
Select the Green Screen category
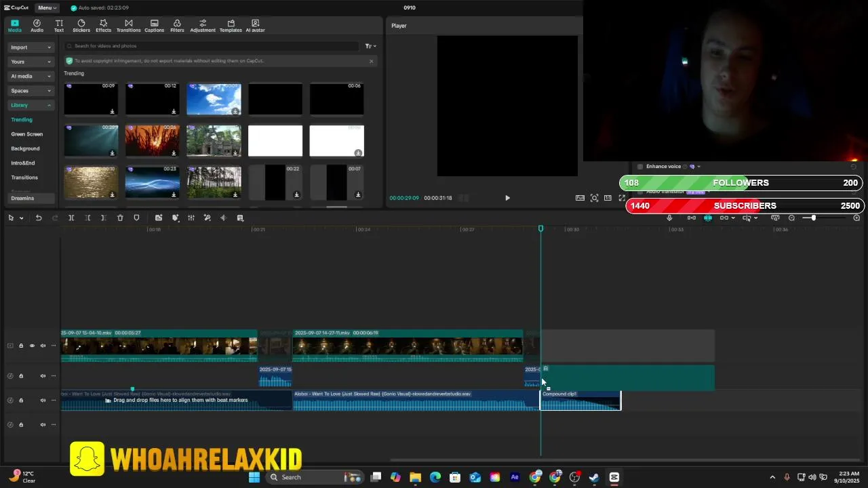coord(26,134)
